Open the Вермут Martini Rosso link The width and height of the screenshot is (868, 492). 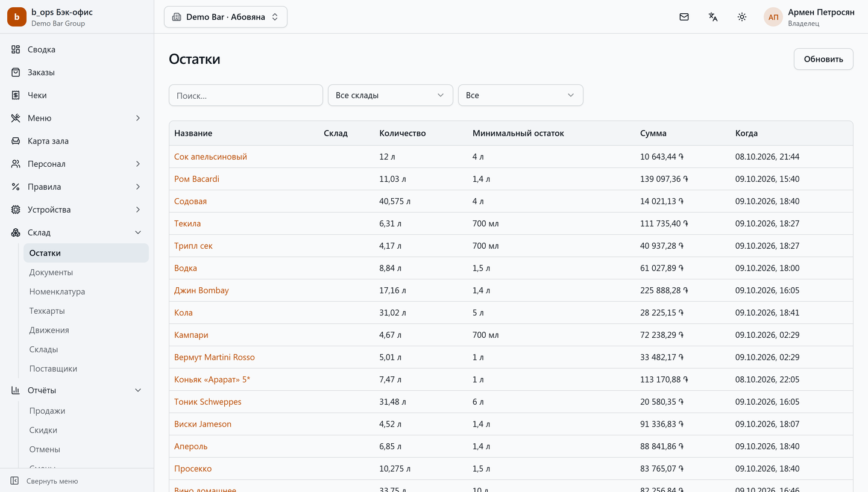click(x=215, y=357)
